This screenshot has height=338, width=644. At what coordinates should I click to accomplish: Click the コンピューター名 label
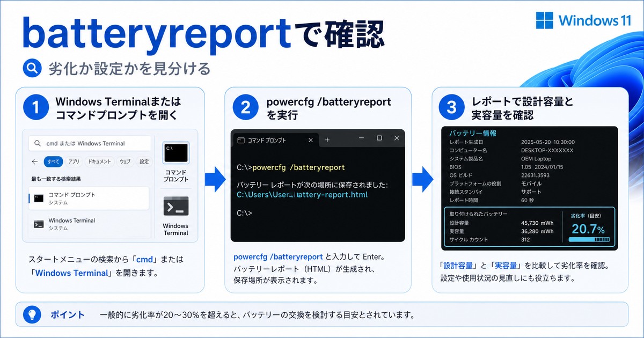pos(469,151)
